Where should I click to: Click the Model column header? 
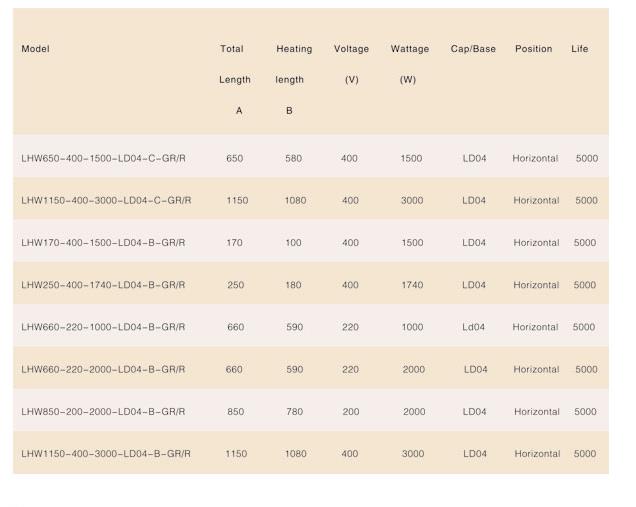tap(35, 49)
